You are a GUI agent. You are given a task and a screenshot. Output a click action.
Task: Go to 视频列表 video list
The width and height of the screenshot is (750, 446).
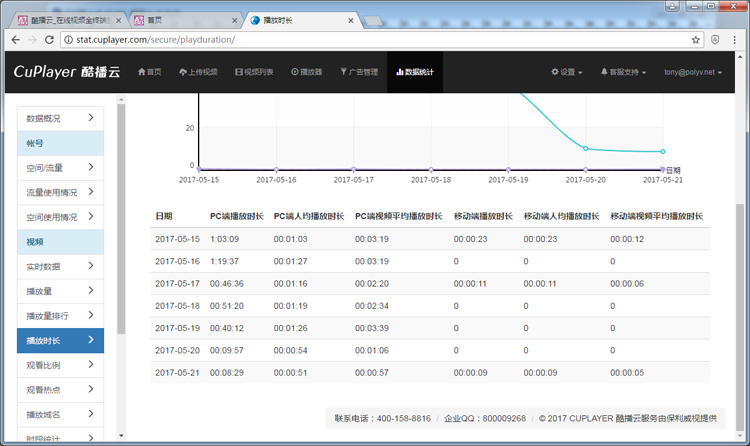click(x=257, y=72)
